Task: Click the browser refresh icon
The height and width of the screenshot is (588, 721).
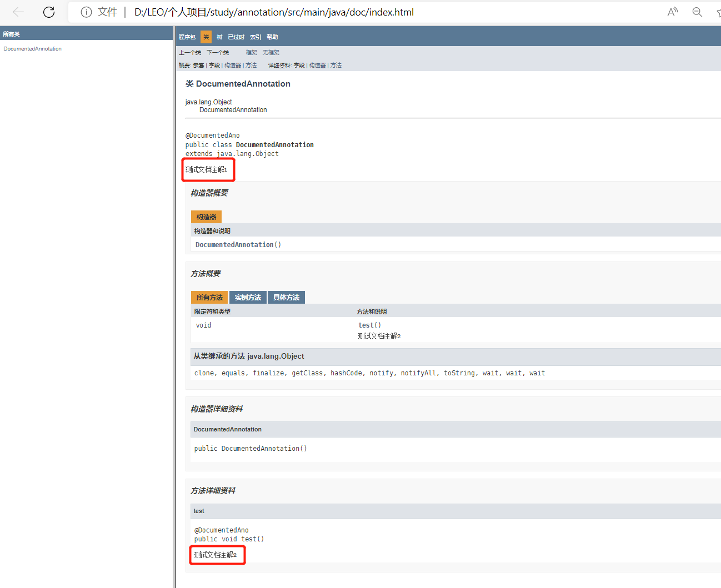Action: click(49, 12)
